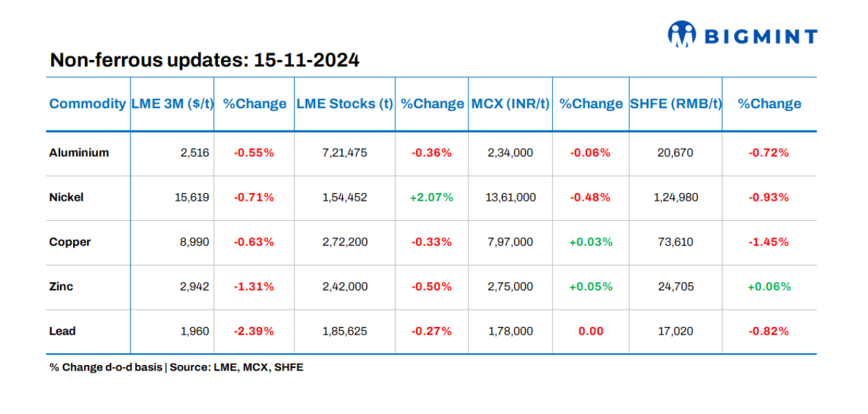Select the Nickel row label

(x=66, y=197)
